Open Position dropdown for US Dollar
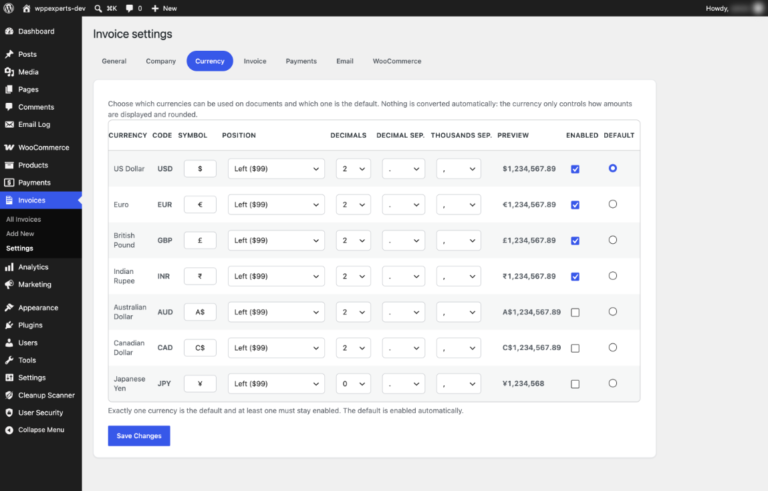 [x=276, y=169]
